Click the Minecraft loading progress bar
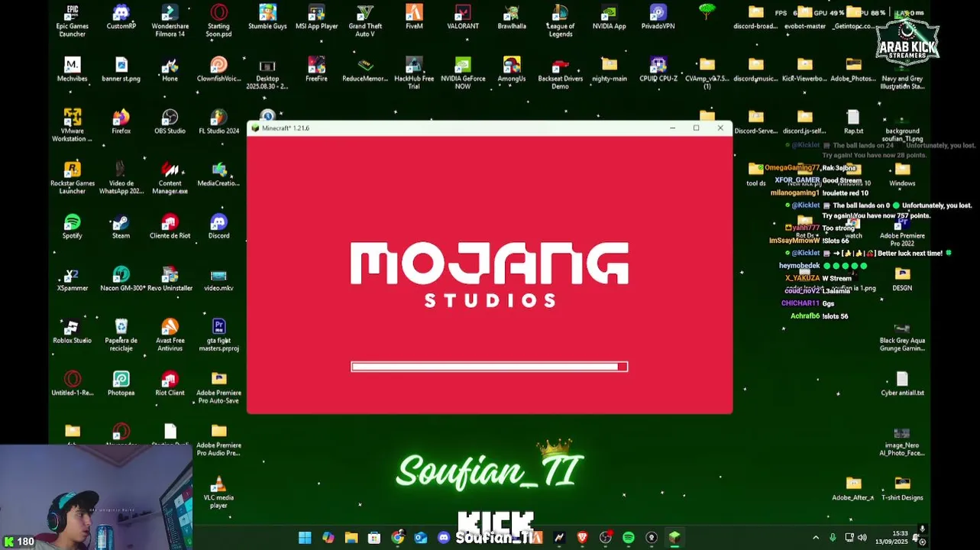Screen dimensions: 980x550 pyautogui.click(x=490, y=367)
